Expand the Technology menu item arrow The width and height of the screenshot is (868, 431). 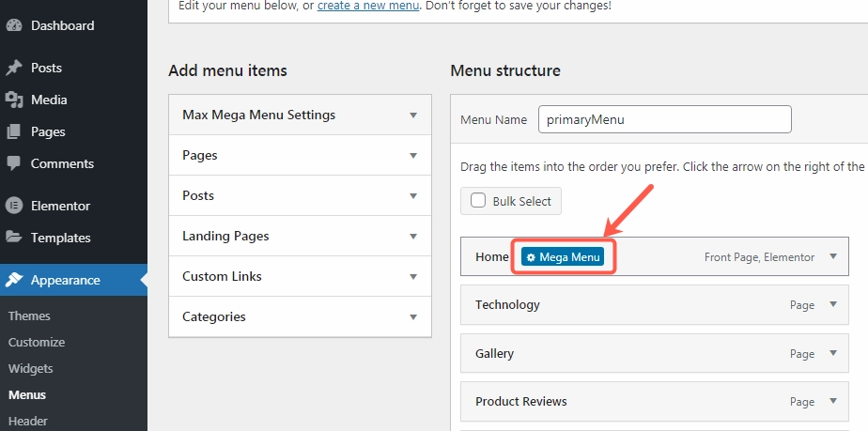[x=832, y=304]
